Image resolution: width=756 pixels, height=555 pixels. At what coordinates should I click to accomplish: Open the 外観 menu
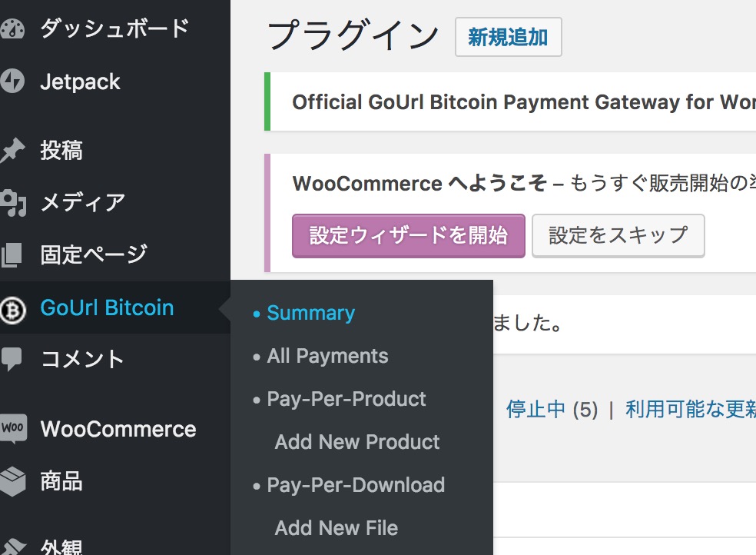(61, 547)
